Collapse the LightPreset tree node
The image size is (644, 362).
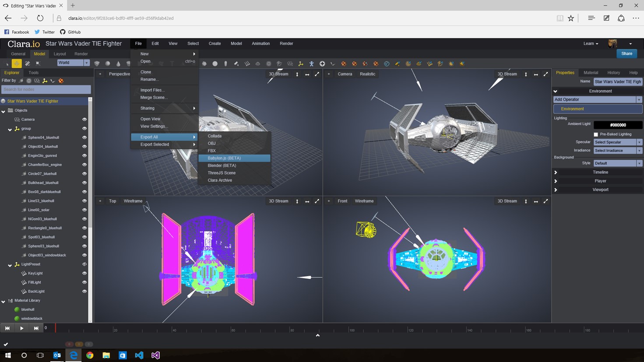pyautogui.click(x=10, y=265)
